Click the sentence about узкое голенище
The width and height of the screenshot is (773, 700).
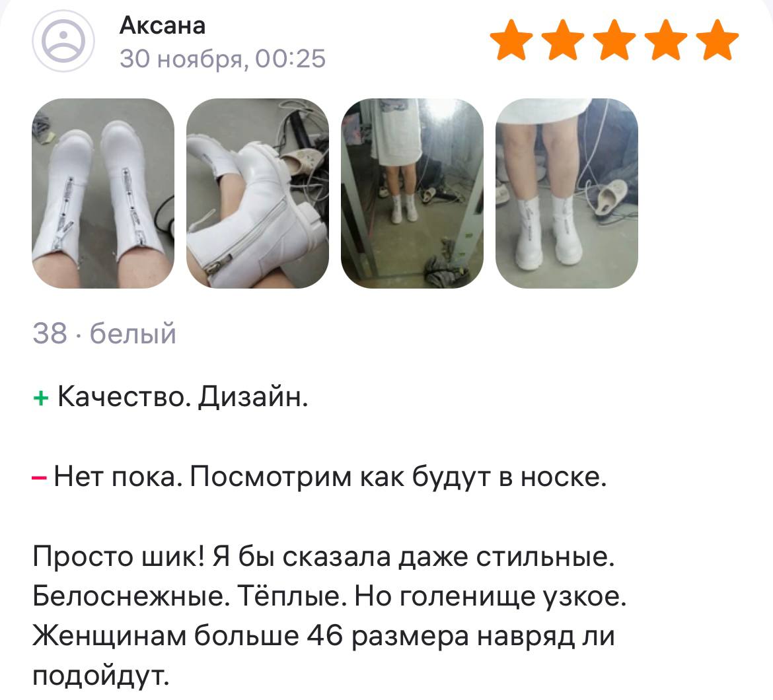pos(490,596)
